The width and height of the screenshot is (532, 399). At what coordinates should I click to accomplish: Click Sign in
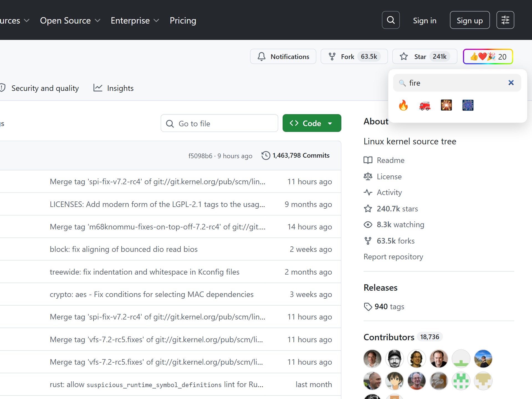click(x=424, y=21)
